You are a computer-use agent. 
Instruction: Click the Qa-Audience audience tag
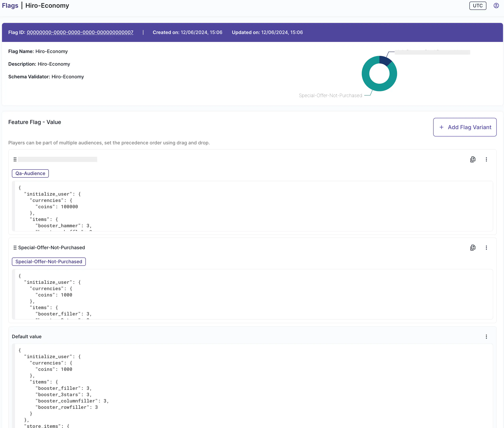[30, 173]
